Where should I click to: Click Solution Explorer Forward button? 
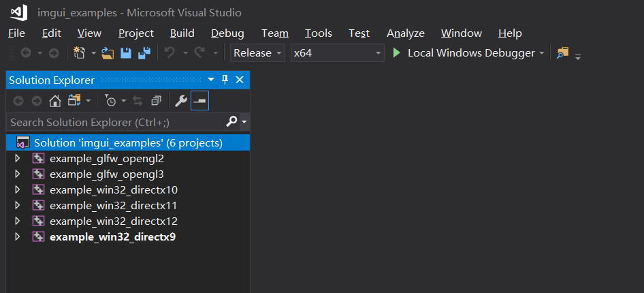tap(37, 101)
